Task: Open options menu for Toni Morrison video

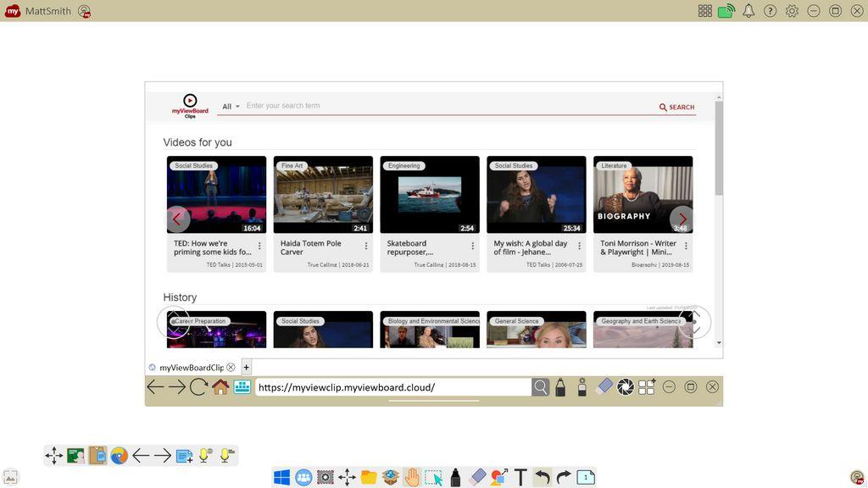Action: (686, 246)
